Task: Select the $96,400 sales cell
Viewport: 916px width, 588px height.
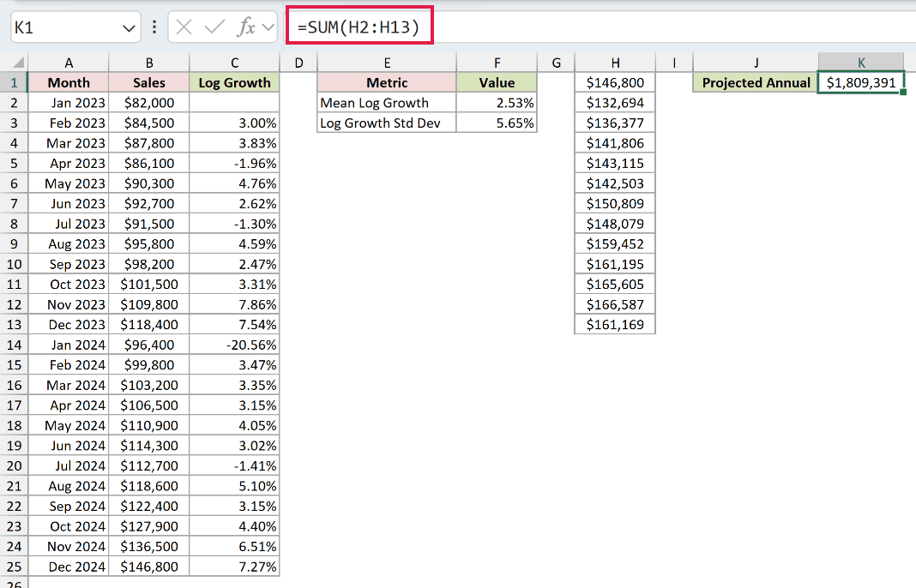Action: point(149,345)
